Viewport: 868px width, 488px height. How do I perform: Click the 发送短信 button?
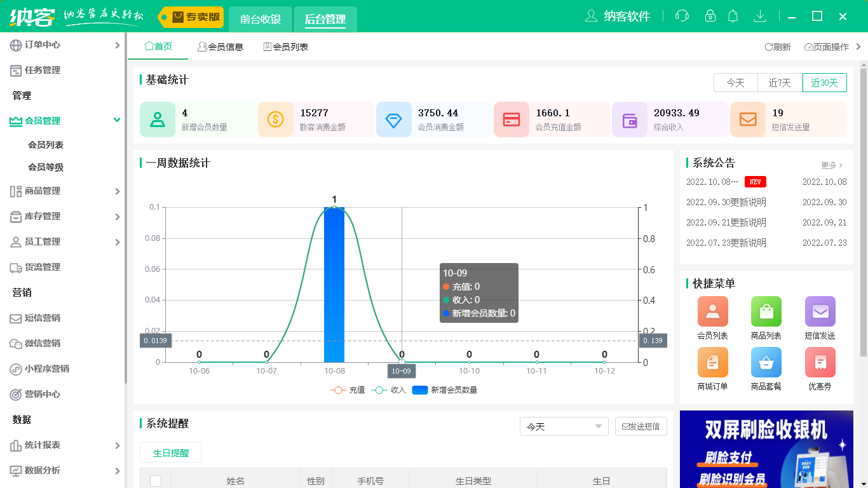(641, 426)
